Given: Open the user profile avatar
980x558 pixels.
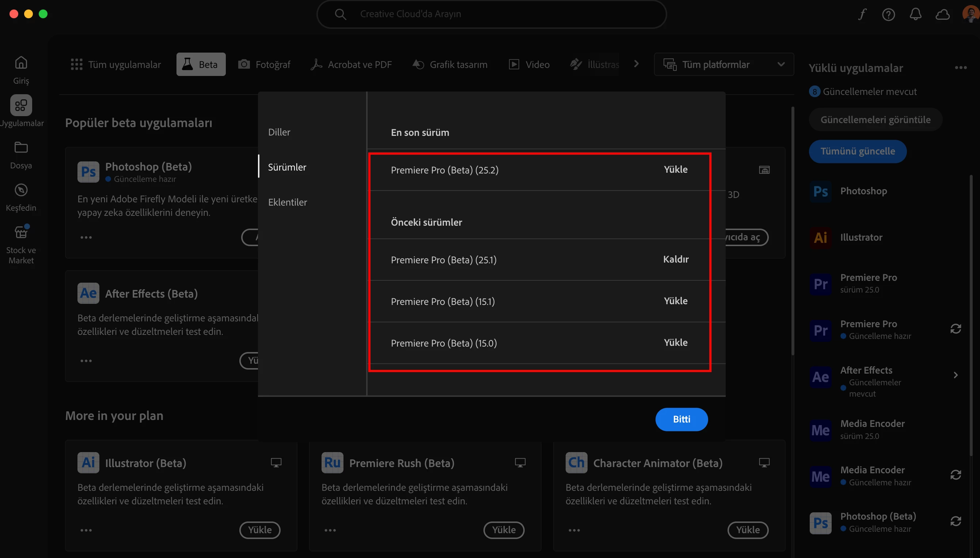Looking at the screenshot, I should pyautogui.click(x=970, y=14).
